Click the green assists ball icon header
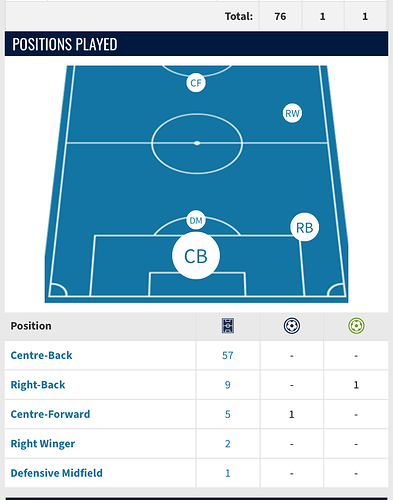The height and width of the screenshot is (500, 393). [x=356, y=326]
